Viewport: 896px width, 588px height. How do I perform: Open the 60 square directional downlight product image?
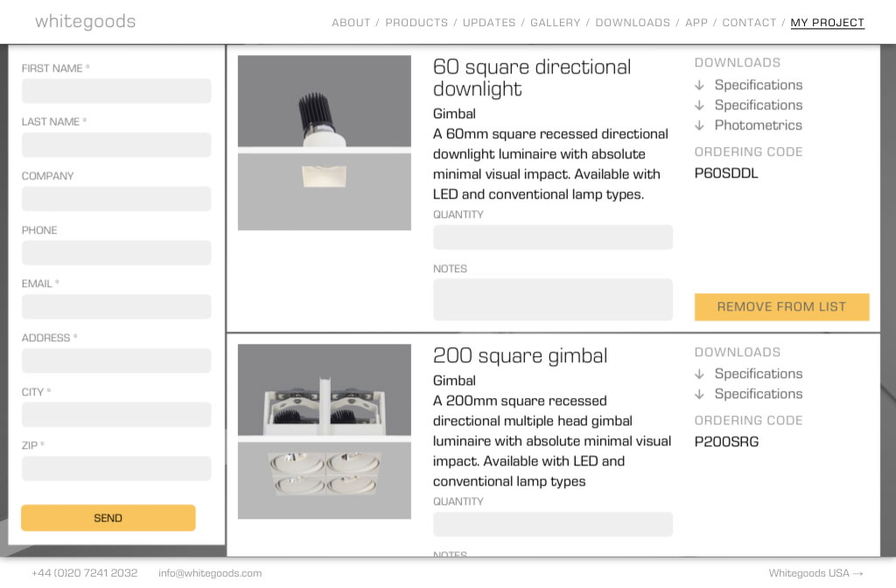(x=325, y=143)
